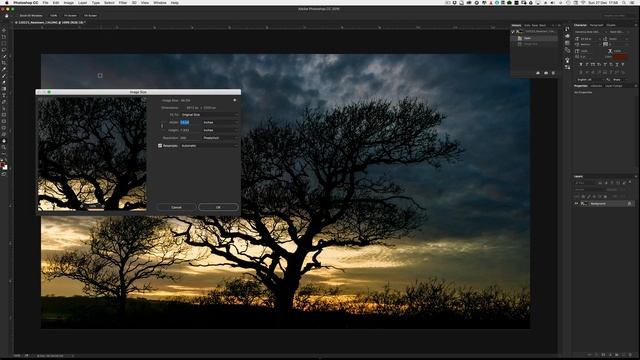The image size is (640, 360).
Task: Switch to the Properties tab
Action: click(x=581, y=86)
